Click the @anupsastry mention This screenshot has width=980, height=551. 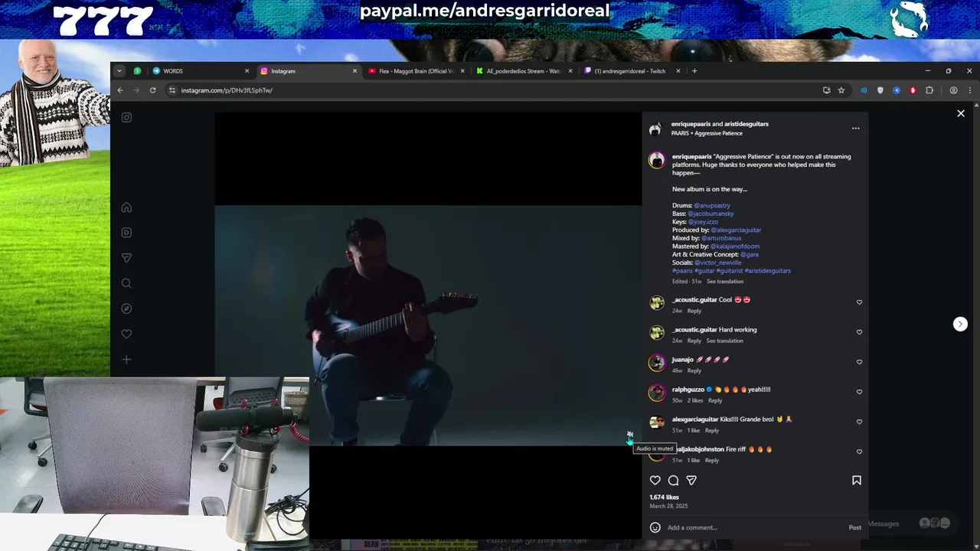coord(712,205)
